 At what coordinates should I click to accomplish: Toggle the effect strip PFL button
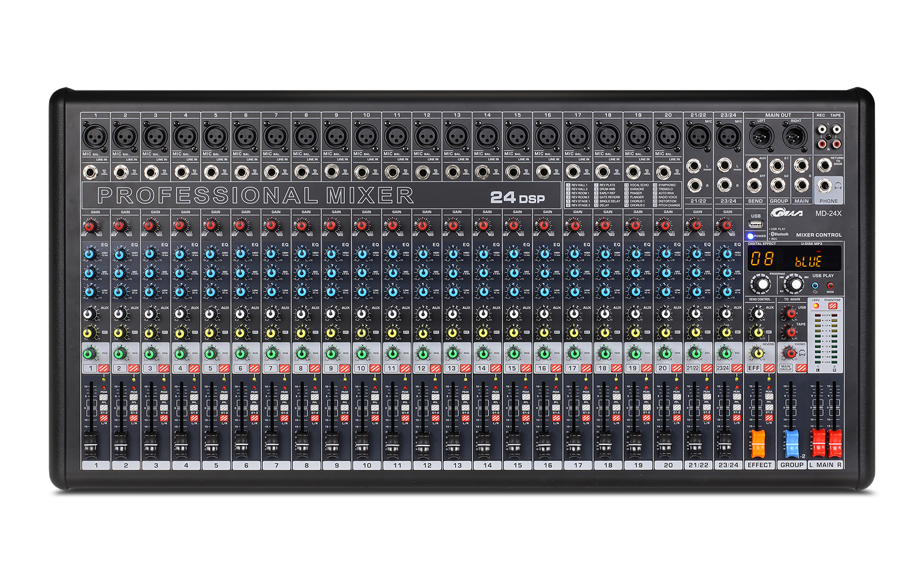(x=769, y=397)
